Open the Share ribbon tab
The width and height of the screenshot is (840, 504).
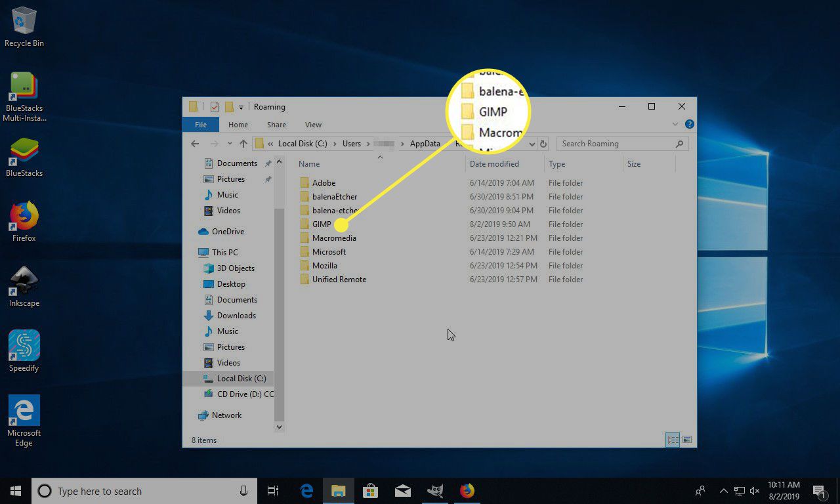point(276,125)
